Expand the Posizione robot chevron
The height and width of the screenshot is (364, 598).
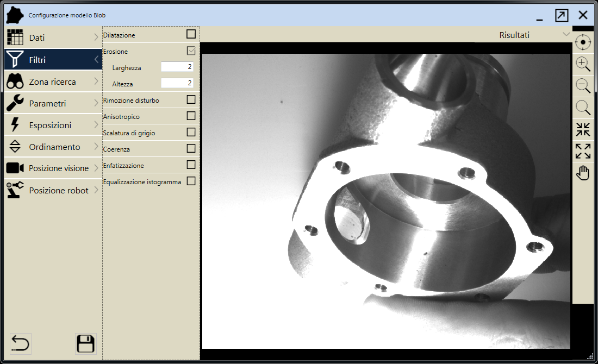[96, 190]
